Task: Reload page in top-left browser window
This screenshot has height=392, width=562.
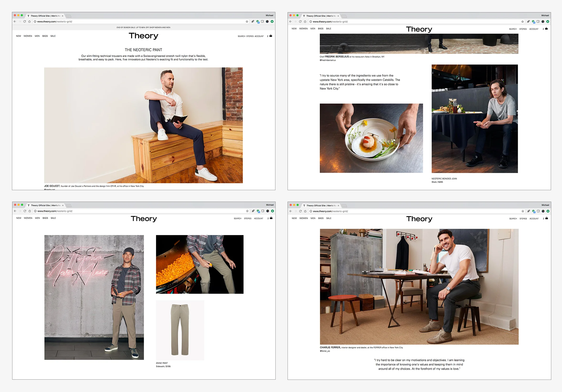Action: coord(25,21)
